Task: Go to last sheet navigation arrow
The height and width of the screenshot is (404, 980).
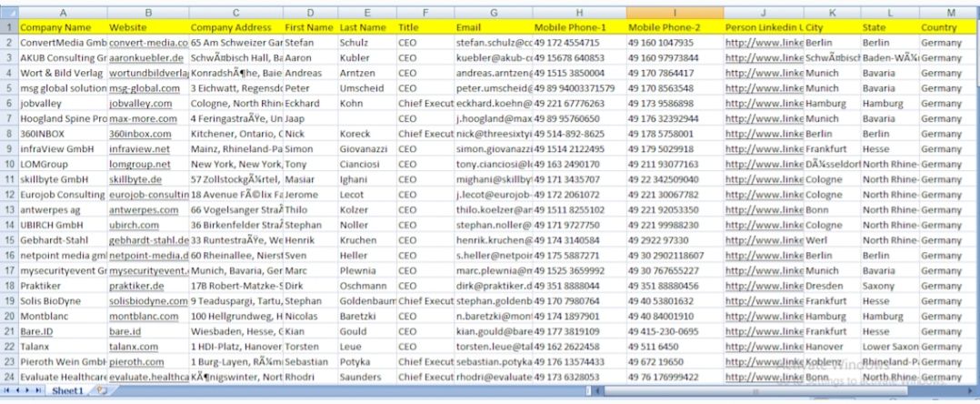Action: [37, 390]
